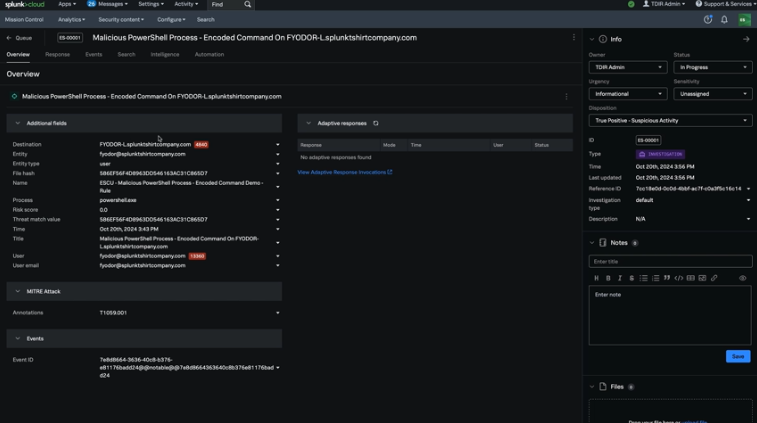Open the Status dropdown In Progress
The height and width of the screenshot is (423, 757).
pos(713,67)
